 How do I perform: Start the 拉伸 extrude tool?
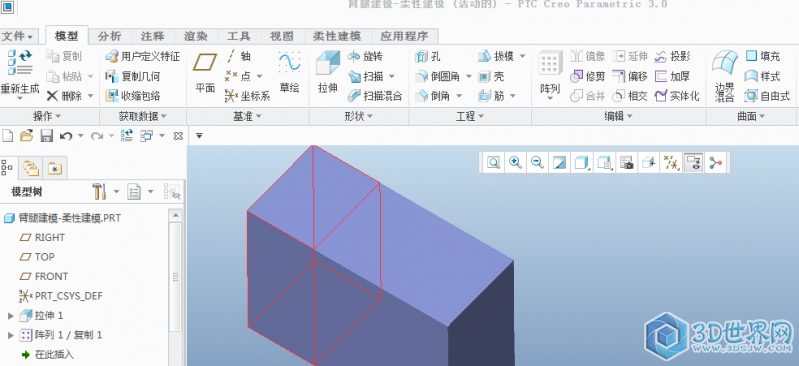[x=328, y=72]
